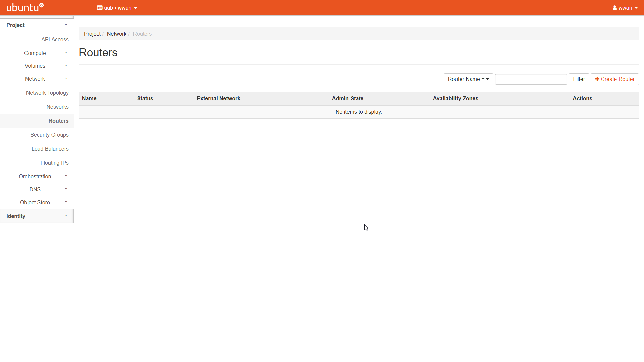Click Availability Zones column header
This screenshot has height=362, width=644.
[455, 98]
